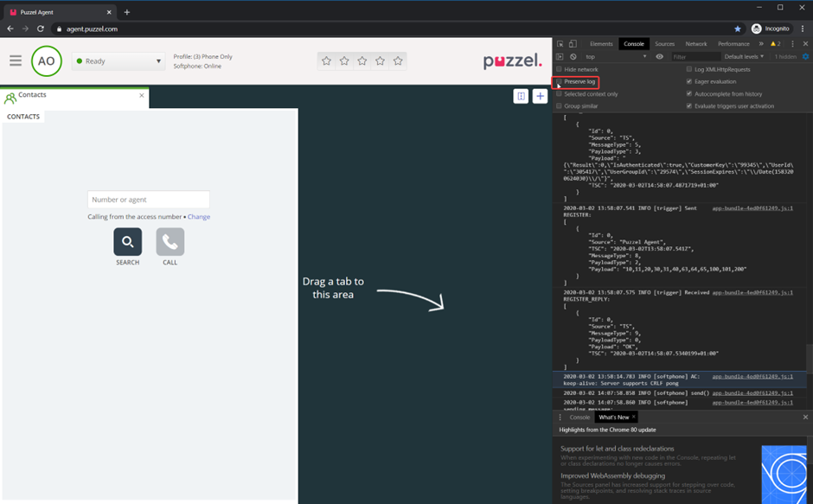Click the Change access number link
The image size is (813, 504).
pyautogui.click(x=199, y=217)
